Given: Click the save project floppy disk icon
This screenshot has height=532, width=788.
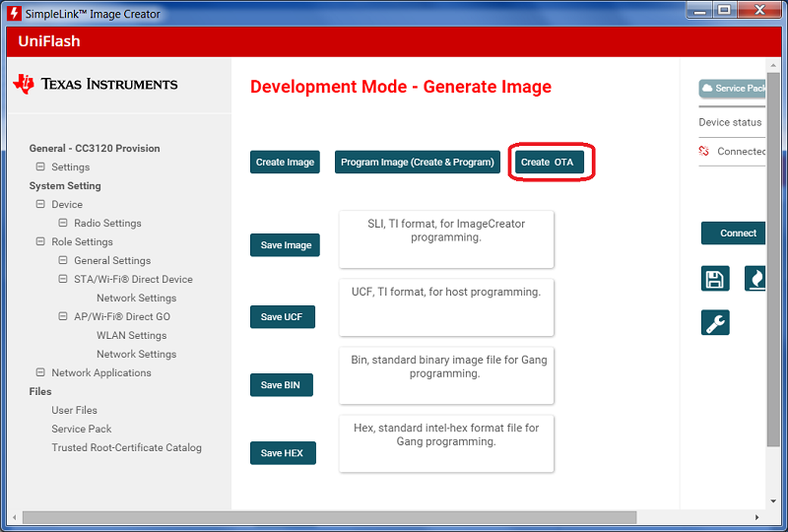Looking at the screenshot, I should [x=715, y=278].
